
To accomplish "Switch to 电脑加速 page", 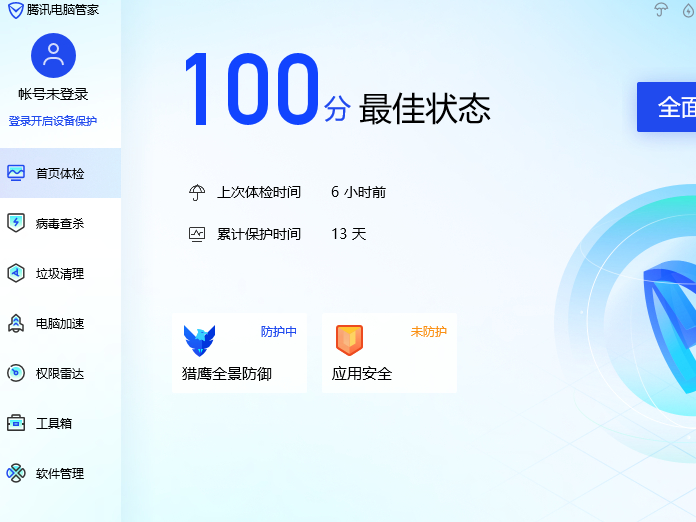I will click(60, 324).
